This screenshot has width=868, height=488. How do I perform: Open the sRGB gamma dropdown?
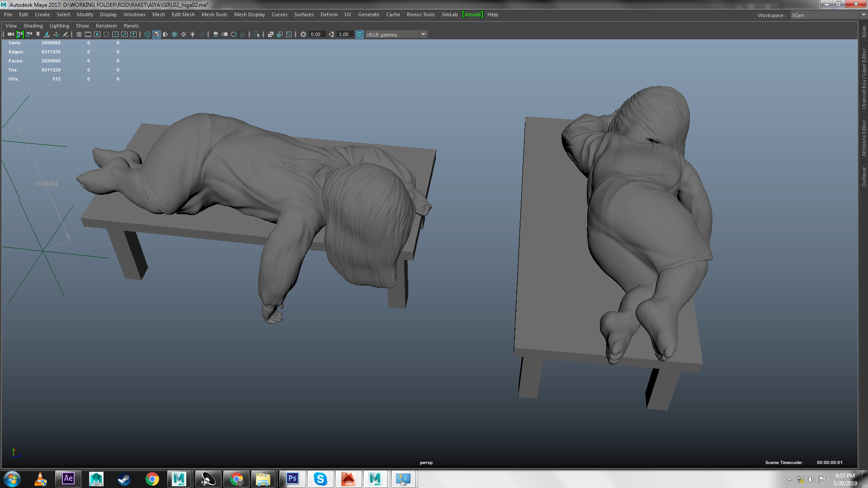point(396,34)
